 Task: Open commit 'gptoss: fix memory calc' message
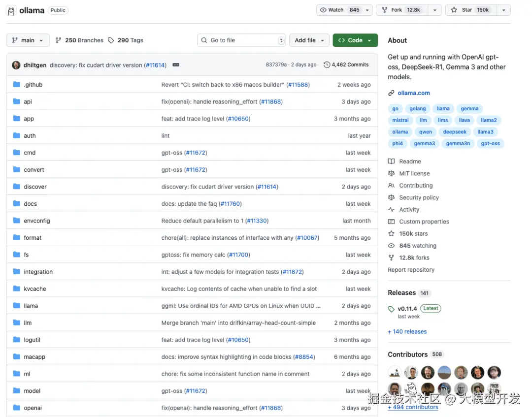(193, 255)
